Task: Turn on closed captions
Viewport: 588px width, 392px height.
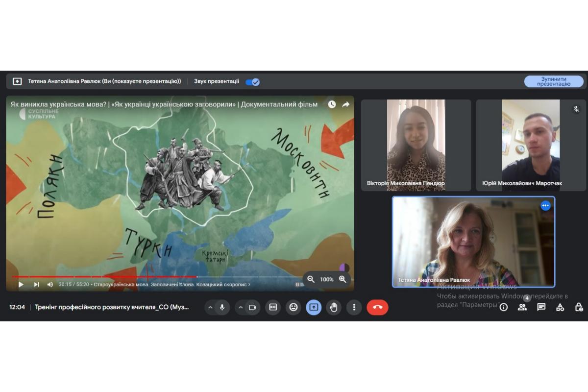Action: point(273,307)
